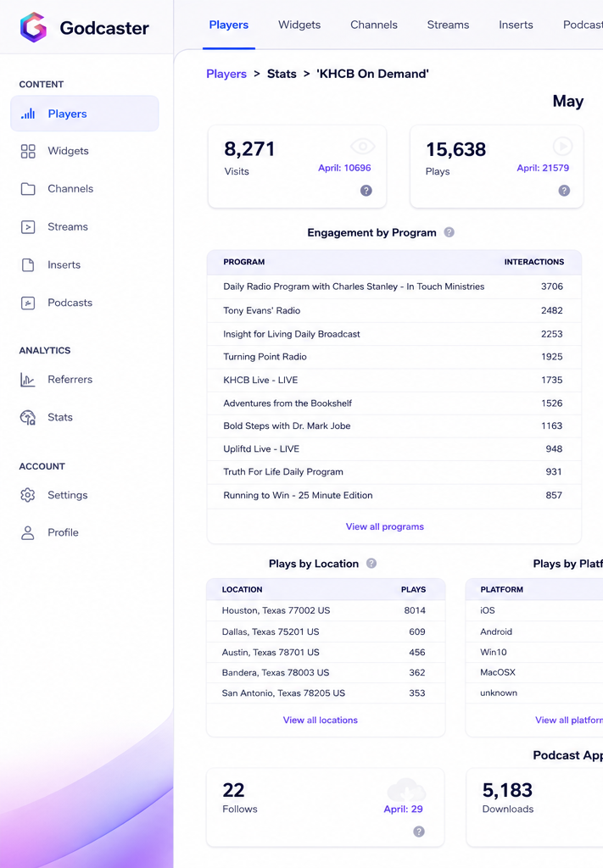Click Austin, Texas 78701 US location
The image size is (603, 868).
326,652
